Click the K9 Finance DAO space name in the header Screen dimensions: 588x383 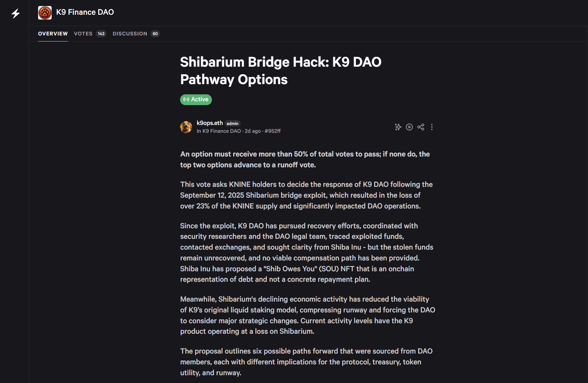pyautogui.click(x=85, y=12)
